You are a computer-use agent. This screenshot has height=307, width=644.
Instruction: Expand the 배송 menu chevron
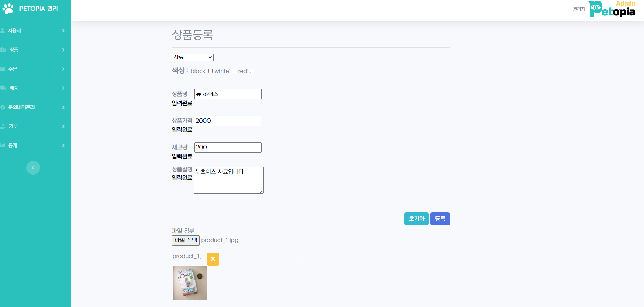click(63, 88)
